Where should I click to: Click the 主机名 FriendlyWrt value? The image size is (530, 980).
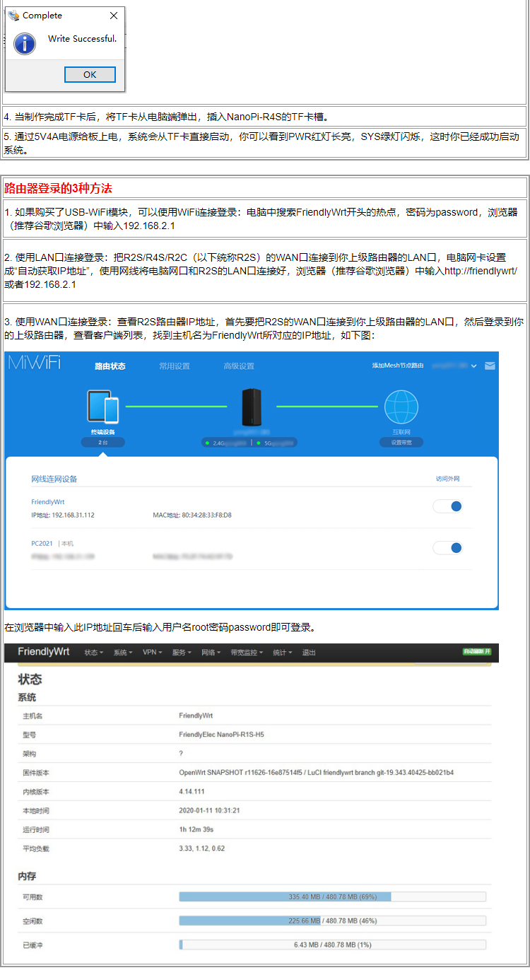196,716
